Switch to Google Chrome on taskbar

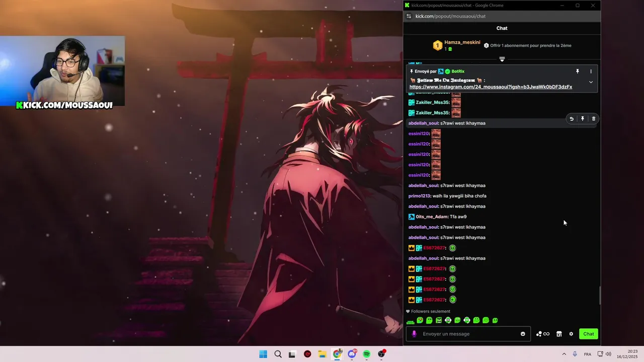[x=337, y=354]
